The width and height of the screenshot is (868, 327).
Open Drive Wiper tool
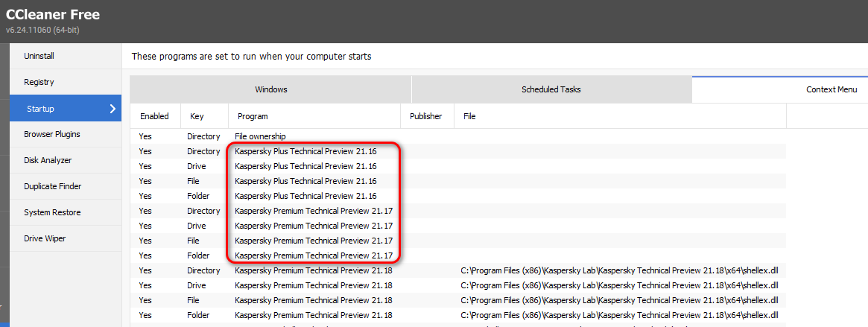pos(66,238)
